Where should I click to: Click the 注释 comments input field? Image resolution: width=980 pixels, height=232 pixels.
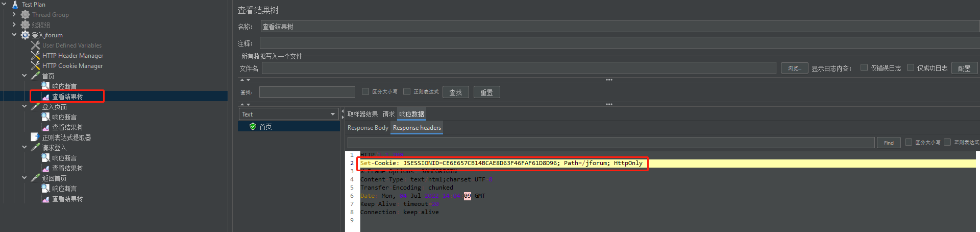coord(620,43)
